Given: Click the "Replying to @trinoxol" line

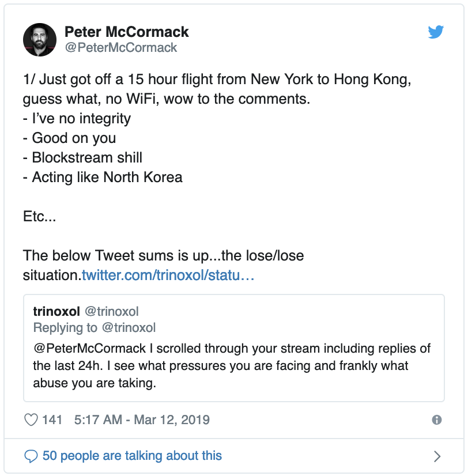Looking at the screenshot, I should point(95,328).
